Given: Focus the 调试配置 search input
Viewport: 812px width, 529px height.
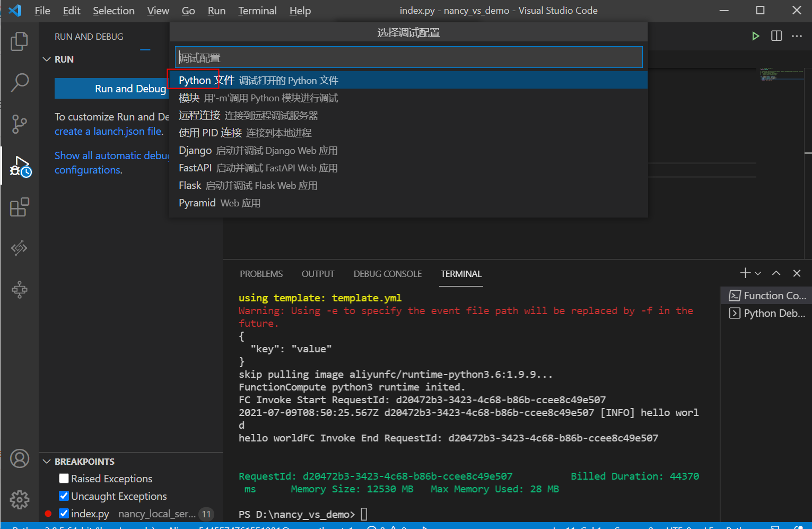Looking at the screenshot, I should point(408,57).
